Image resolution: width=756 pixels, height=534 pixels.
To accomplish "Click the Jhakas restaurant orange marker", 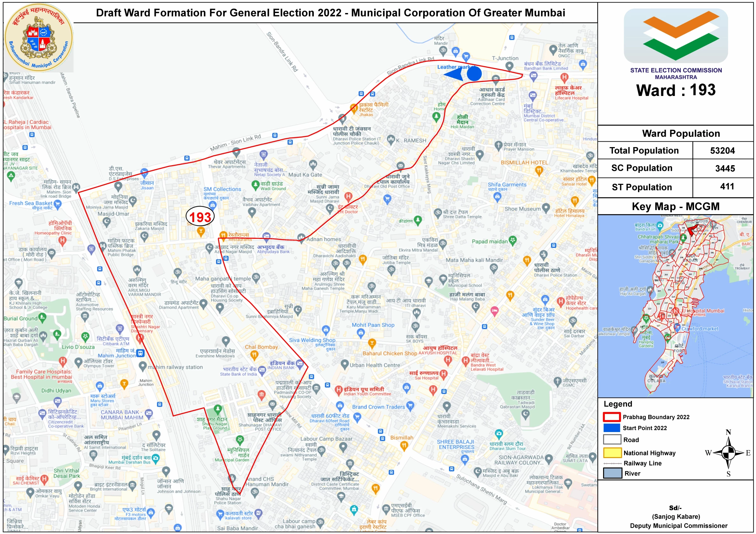I will point(354,108).
